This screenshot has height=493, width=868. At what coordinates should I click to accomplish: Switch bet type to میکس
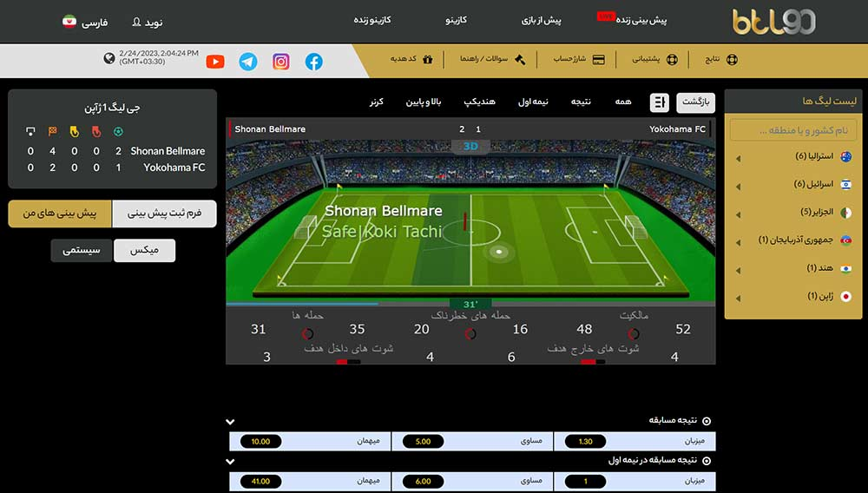pos(144,251)
